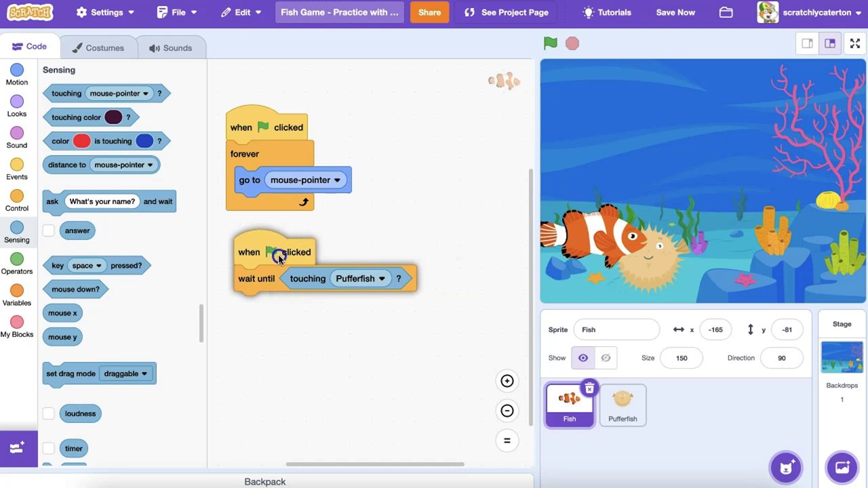Open the draggable dropdown in set drag mode
This screenshot has height=488, width=868.
144,373
